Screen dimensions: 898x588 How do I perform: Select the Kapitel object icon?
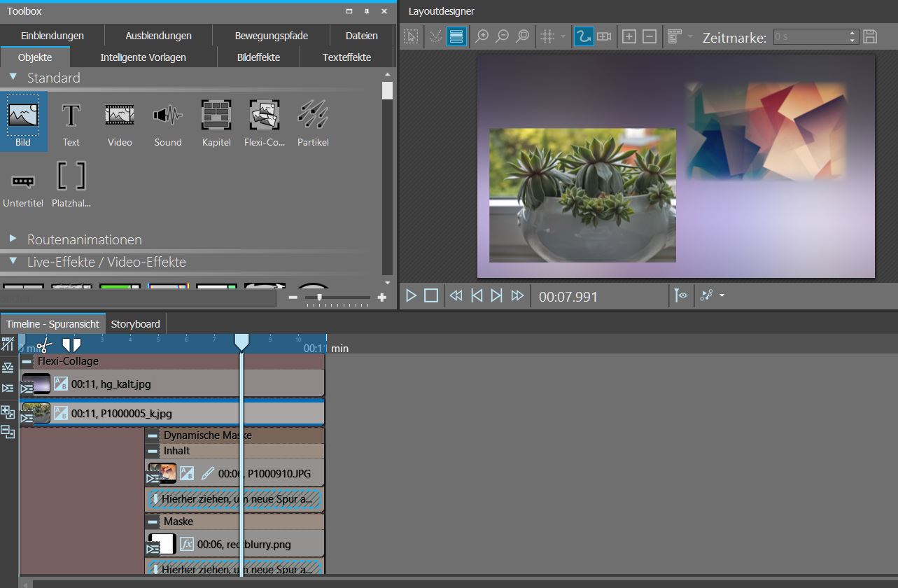[216, 120]
